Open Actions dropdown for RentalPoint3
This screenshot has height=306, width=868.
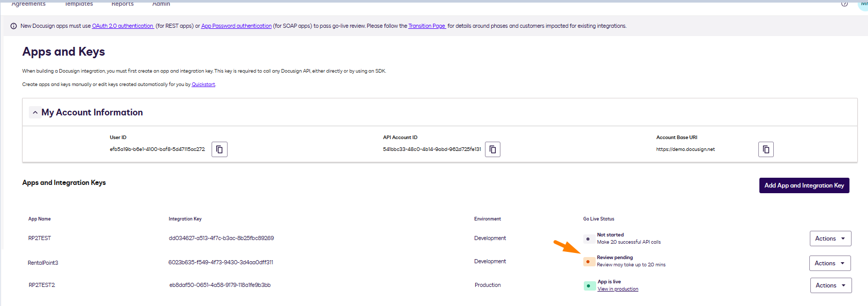pos(830,263)
